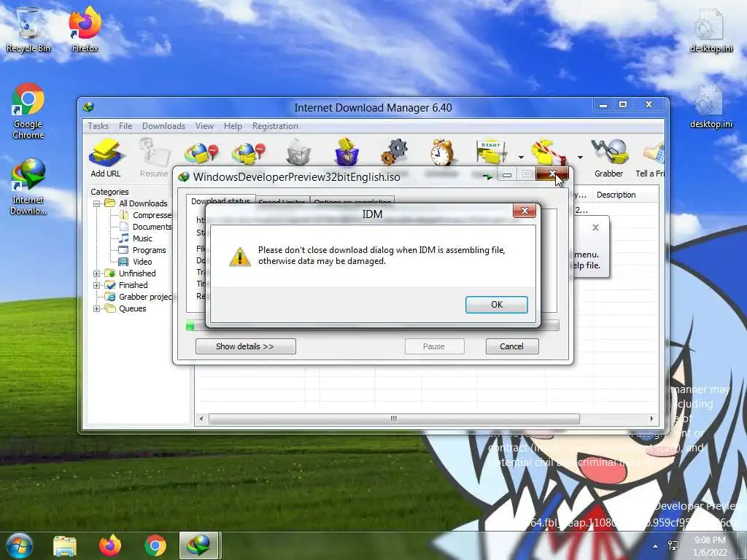Close the IDM warning dialog
747x560 pixels.
[x=525, y=211]
